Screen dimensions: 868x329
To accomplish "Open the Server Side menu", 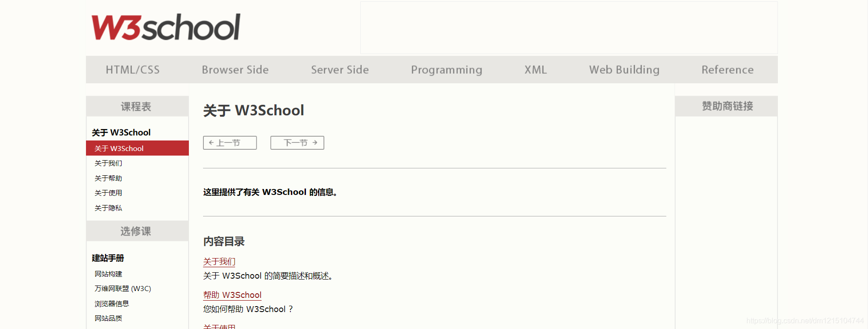I will click(x=340, y=70).
